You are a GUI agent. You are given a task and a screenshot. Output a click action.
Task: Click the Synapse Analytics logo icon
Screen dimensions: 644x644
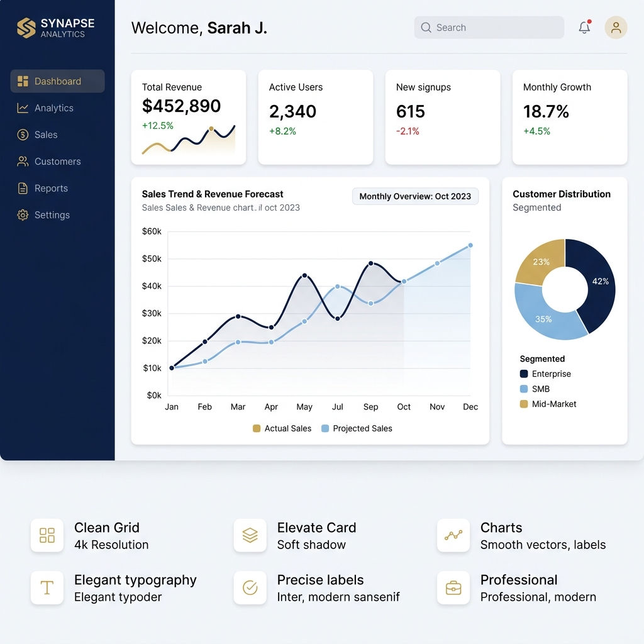pos(26,28)
